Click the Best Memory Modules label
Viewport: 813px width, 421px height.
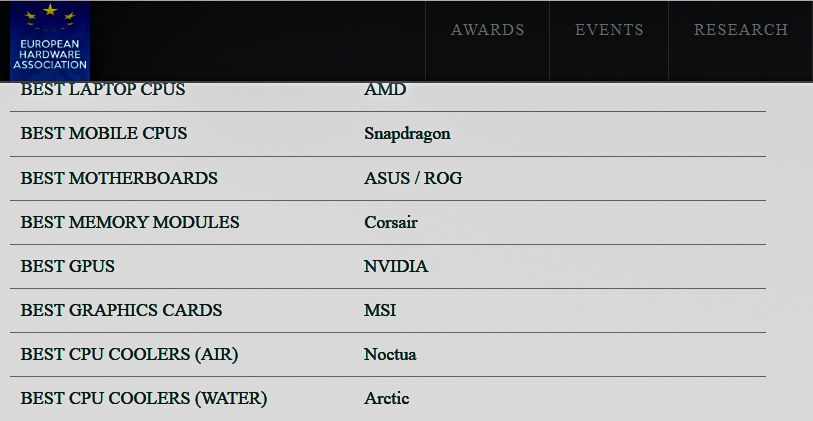point(130,222)
